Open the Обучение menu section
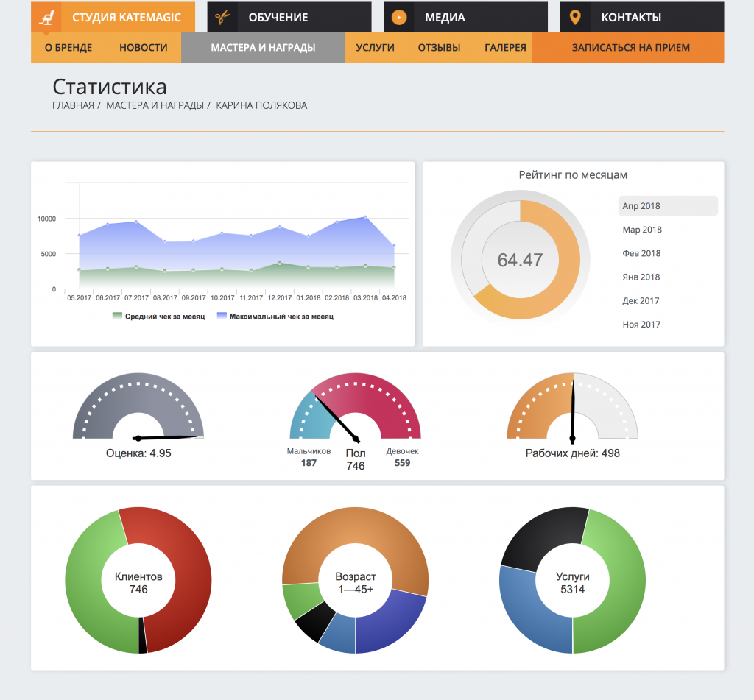The height and width of the screenshot is (700, 754). click(289, 18)
